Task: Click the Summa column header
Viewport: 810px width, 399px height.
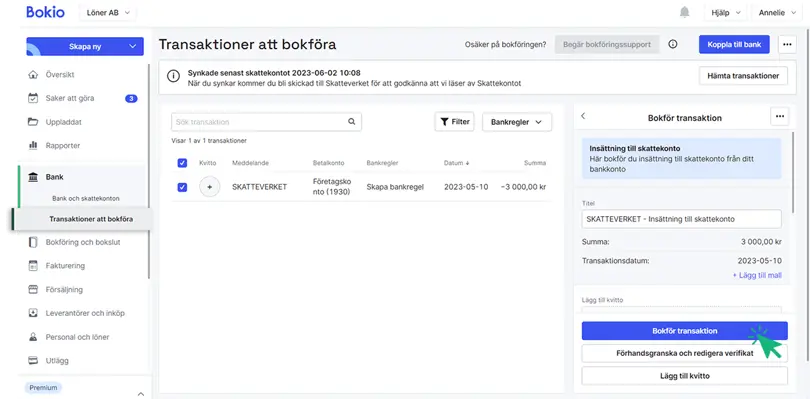Action: [535, 163]
